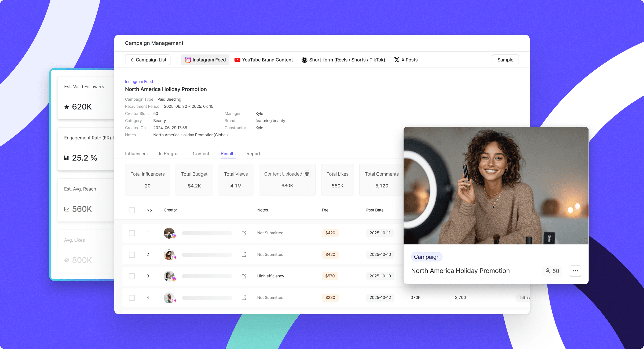Open external link icon for creator row 4
This screenshot has height=349, width=644.
click(244, 297)
